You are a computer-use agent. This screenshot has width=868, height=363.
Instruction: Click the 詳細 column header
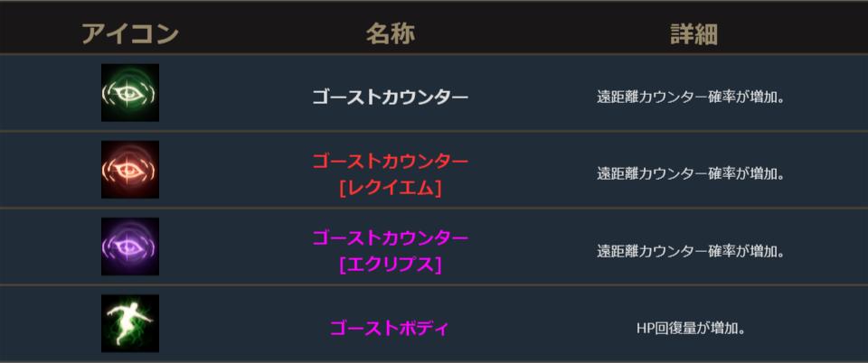point(694,34)
